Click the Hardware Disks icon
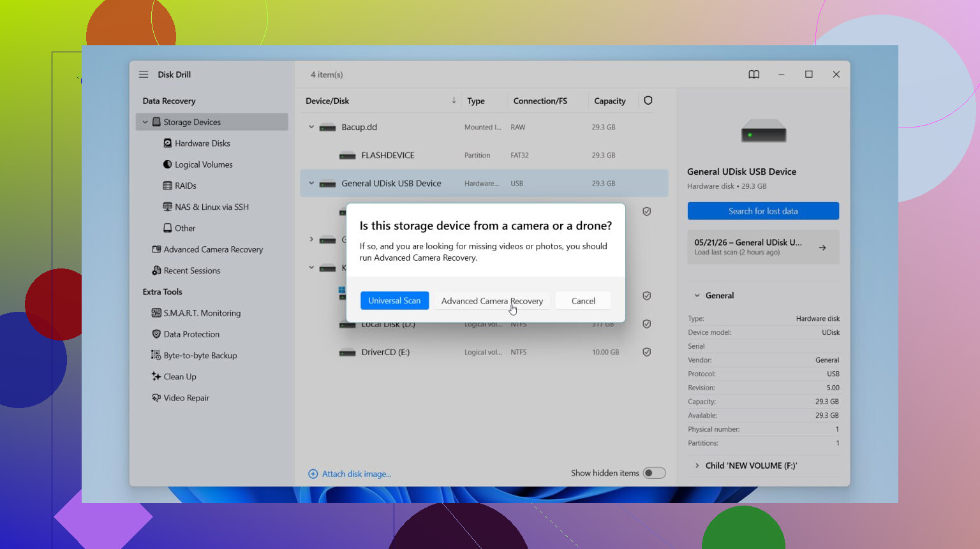 click(x=167, y=143)
